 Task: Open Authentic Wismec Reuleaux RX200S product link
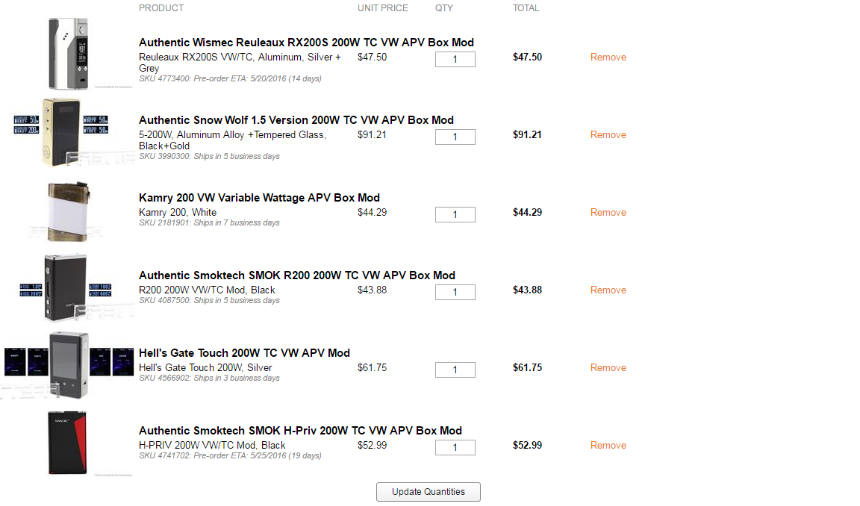click(306, 43)
